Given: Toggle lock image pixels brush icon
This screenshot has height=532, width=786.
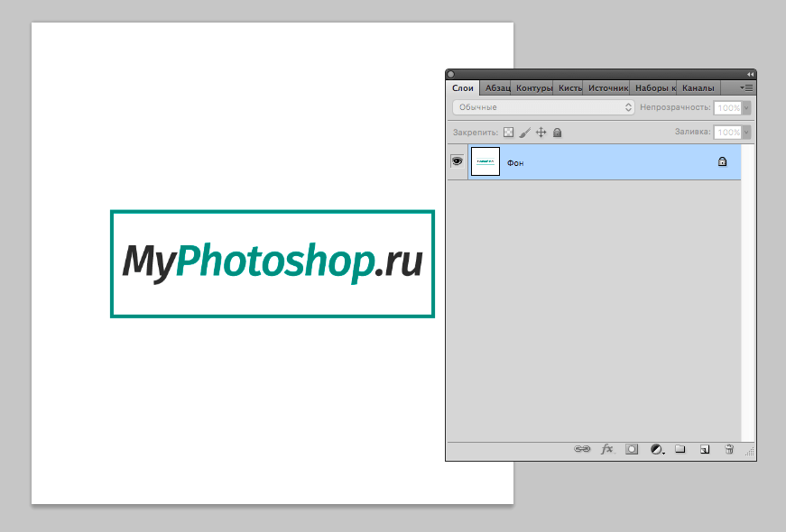Looking at the screenshot, I should [524, 133].
